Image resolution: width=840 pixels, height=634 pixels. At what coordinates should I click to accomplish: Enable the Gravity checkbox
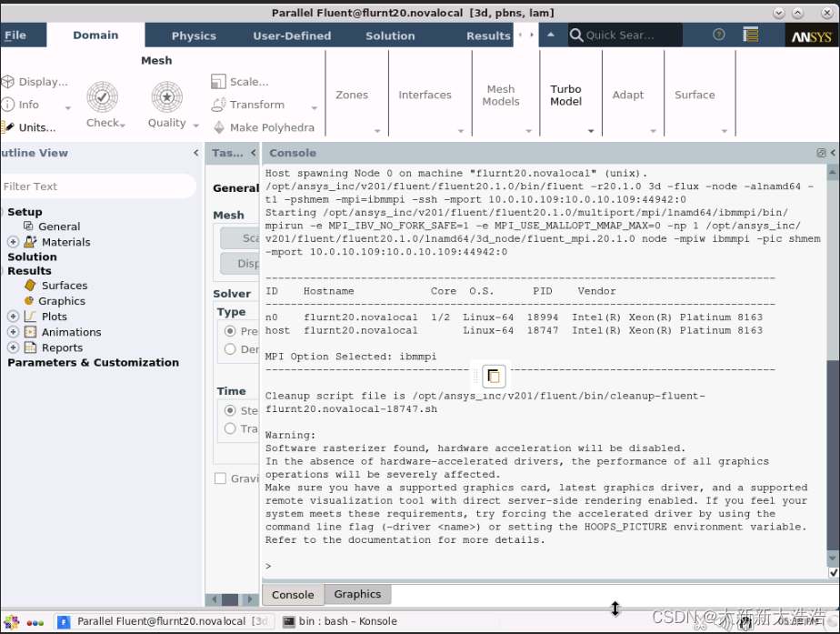point(220,478)
